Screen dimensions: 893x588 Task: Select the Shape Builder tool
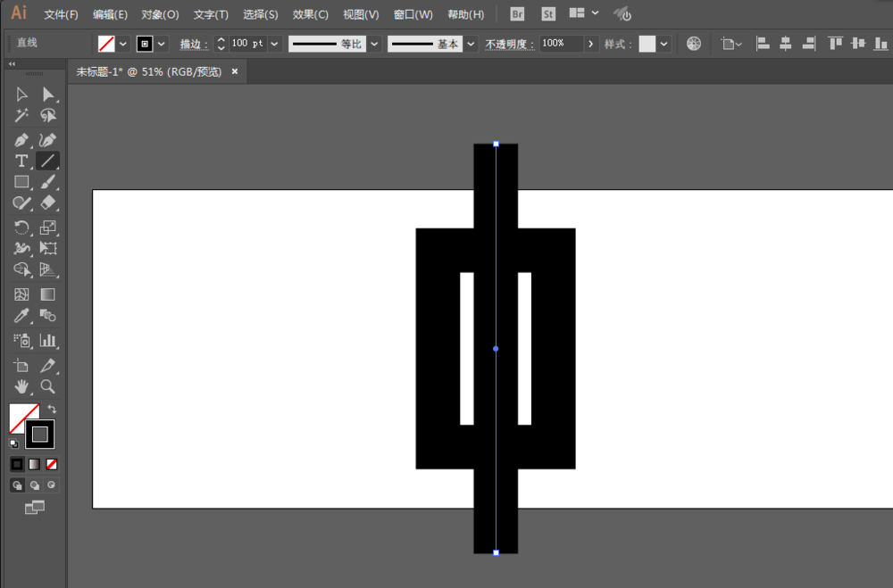coord(21,269)
